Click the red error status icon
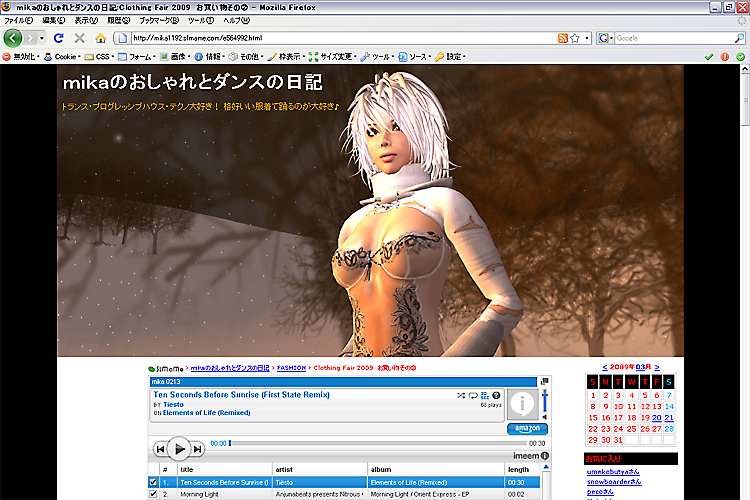The image size is (750, 500). [725, 56]
